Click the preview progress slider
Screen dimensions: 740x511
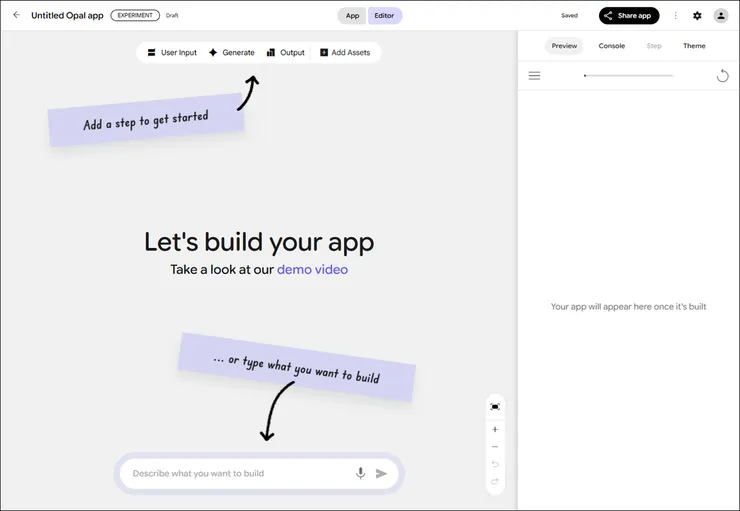click(628, 75)
